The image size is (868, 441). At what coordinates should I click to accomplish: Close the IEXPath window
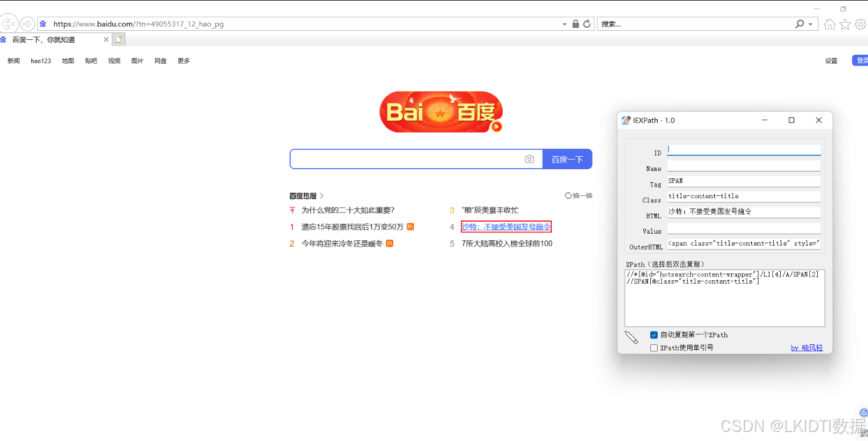(818, 120)
